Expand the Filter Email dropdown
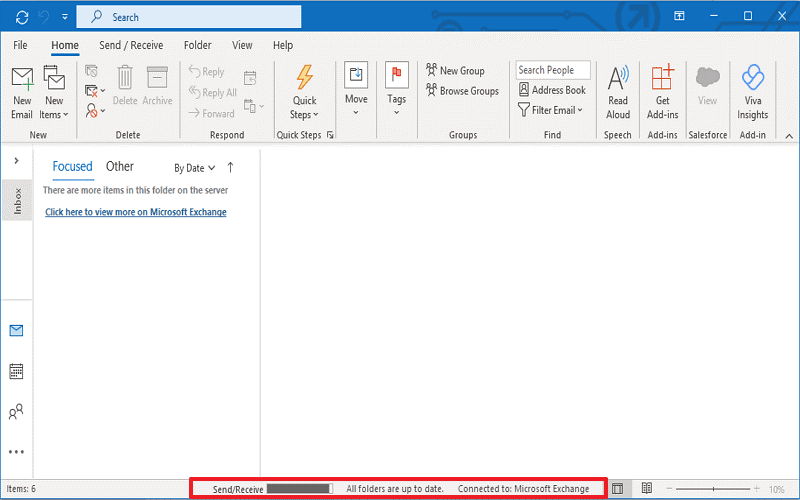800x500 pixels. tap(550, 110)
